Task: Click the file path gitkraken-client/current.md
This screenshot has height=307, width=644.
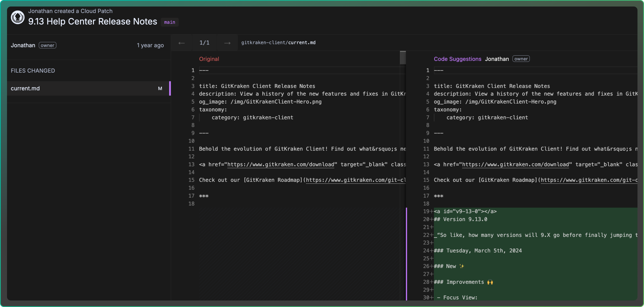Action: (278, 42)
